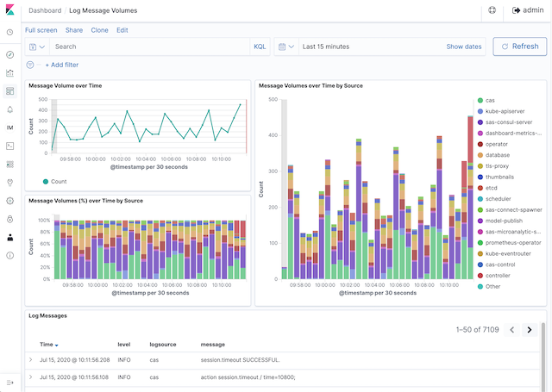Click + Add filter link
552x392 pixels.
(x=61, y=65)
